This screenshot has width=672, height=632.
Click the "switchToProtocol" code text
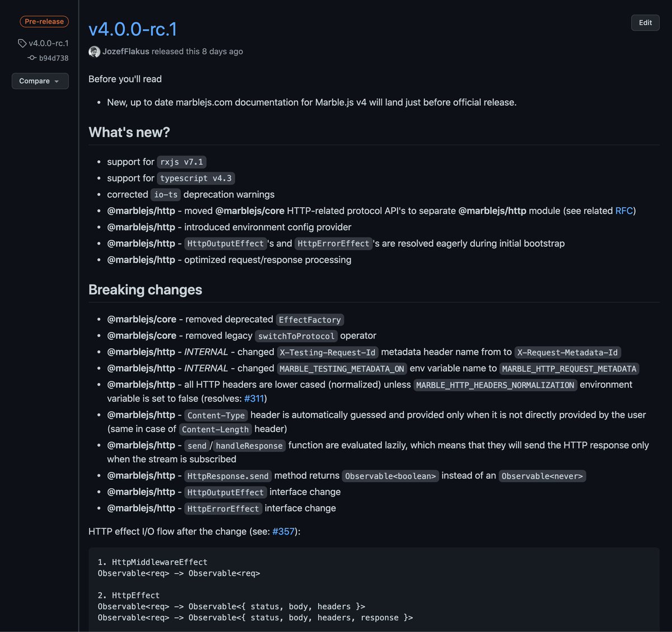pyautogui.click(x=296, y=336)
